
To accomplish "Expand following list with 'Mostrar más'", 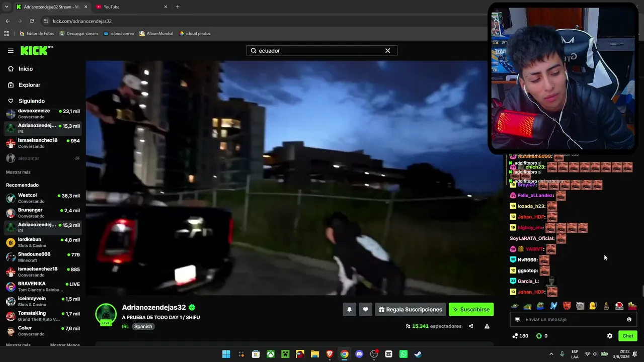I will point(18,172).
